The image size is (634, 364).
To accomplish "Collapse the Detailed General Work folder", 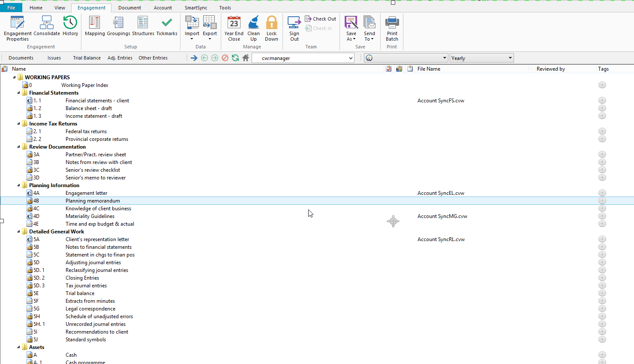I will [18, 232].
